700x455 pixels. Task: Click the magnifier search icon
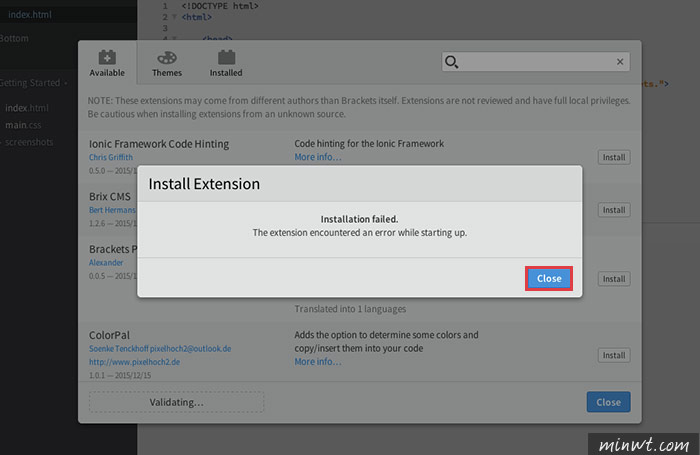click(451, 62)
